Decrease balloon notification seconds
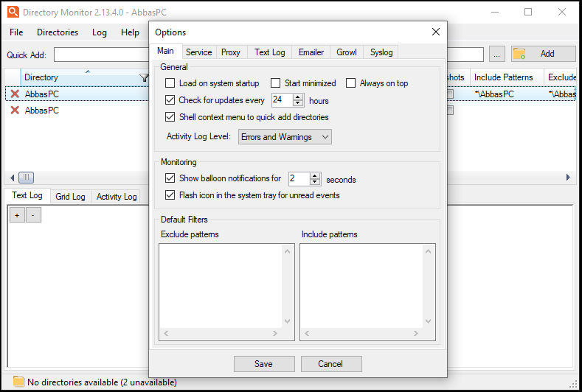This screenshot has height=392, width=582. point(315,182)
